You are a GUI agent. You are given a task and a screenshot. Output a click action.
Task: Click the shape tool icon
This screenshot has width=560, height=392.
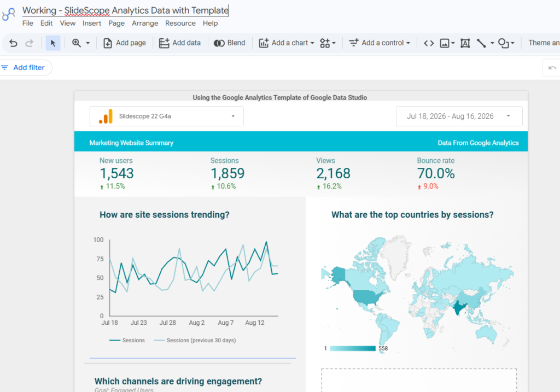503,43
